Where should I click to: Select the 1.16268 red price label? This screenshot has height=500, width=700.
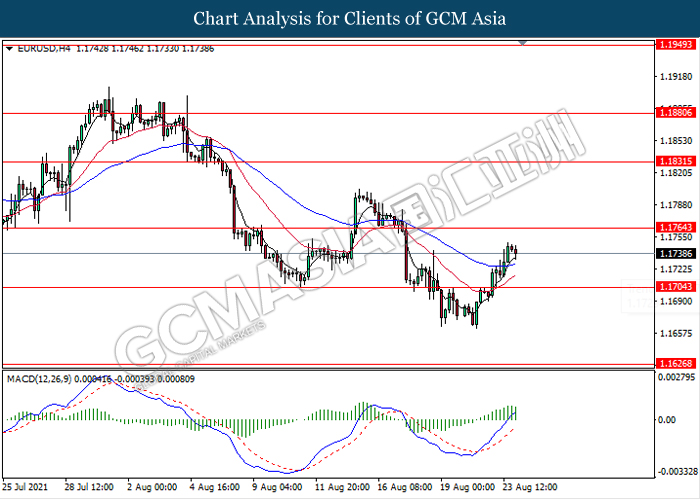click(676, 363)
